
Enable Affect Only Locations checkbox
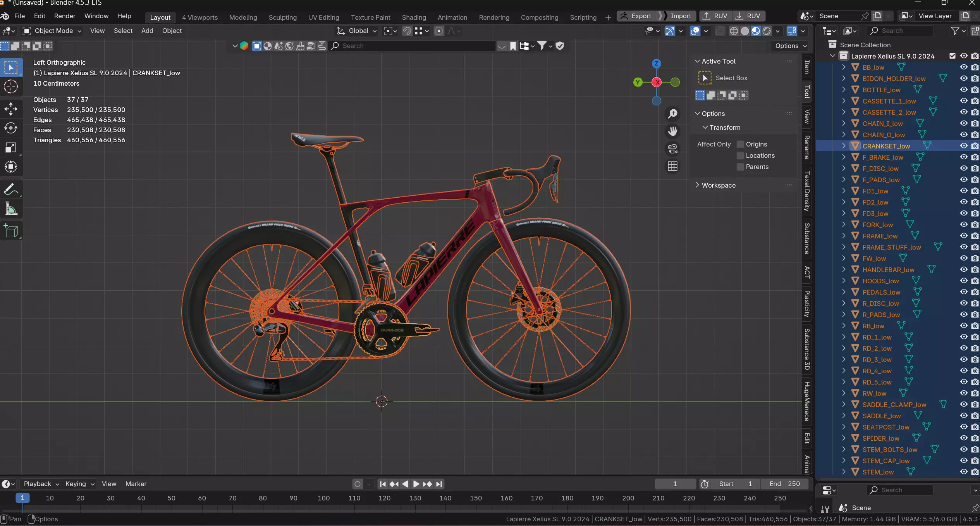[740, 155]
